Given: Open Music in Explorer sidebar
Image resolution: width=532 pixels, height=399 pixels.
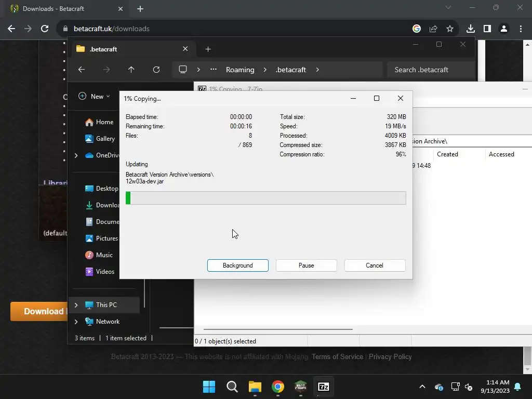Looking at the screenshot, I should 99,255.
